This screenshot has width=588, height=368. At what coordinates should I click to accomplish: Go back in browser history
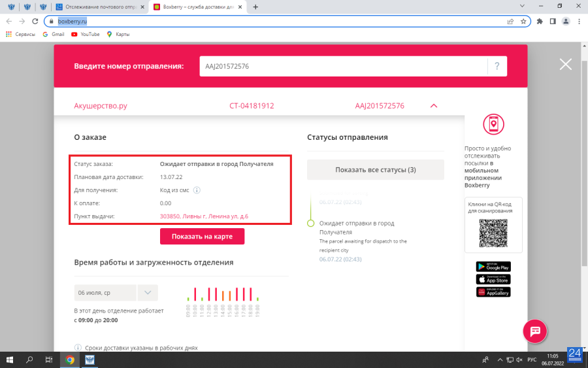(x=9, y=22)
